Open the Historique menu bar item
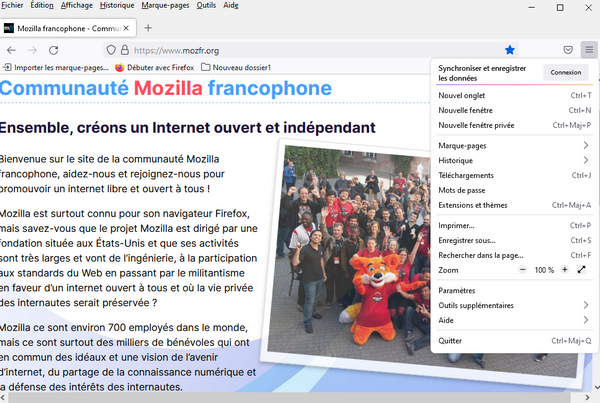The image size is (600, 403). click(x=117, y=5)
